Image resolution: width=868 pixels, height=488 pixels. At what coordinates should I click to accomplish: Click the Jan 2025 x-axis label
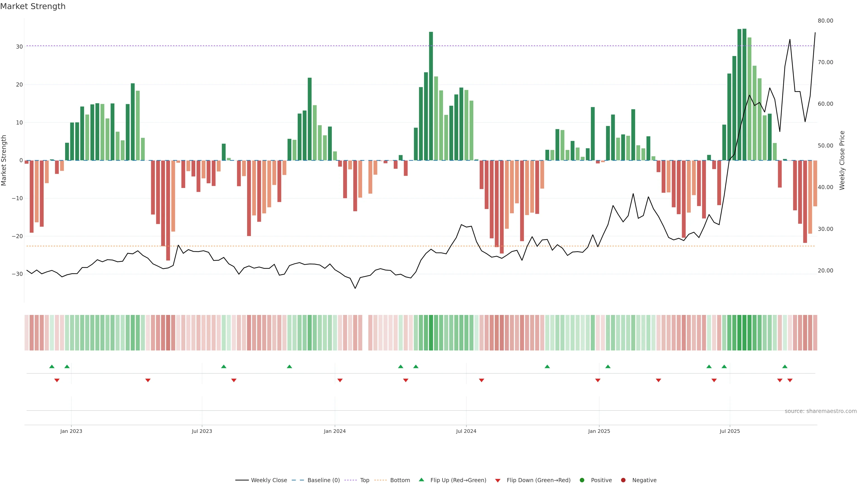click(599, 431)
